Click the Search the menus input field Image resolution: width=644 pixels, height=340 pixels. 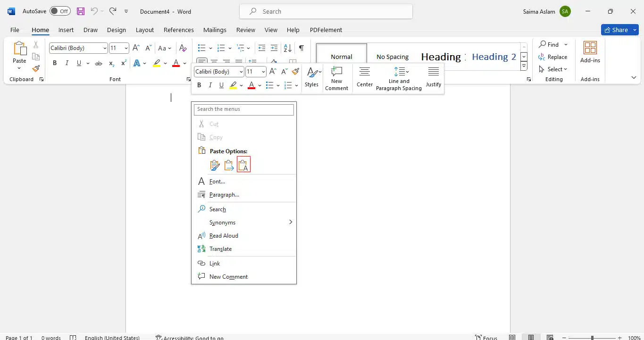(243, 109)
